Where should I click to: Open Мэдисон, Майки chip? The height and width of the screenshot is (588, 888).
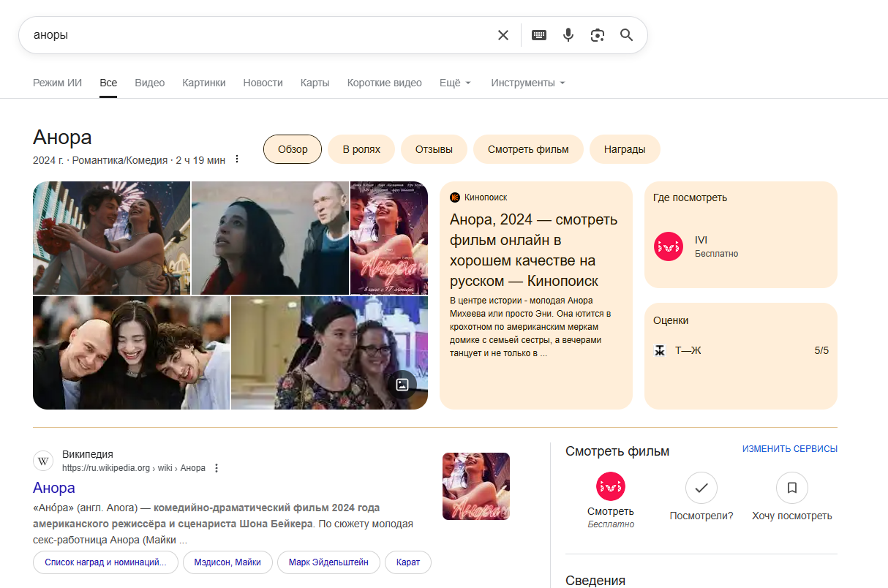227,562
